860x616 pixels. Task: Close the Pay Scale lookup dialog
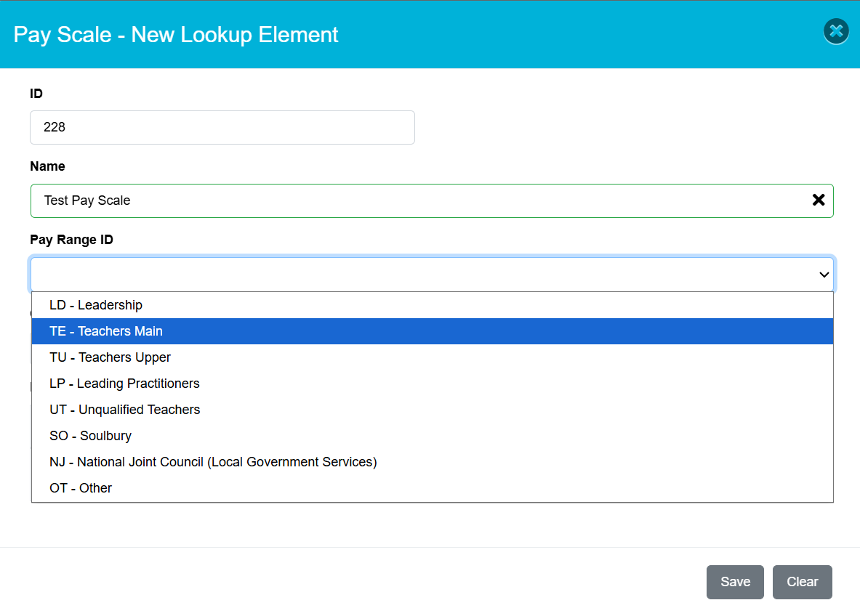[836, 31]
